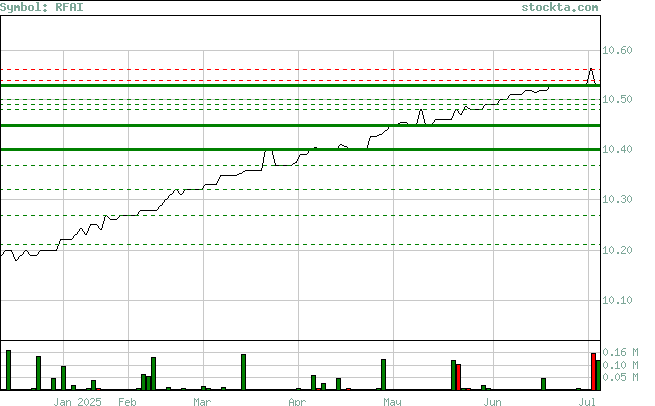This screenshot has width=655, height=406.
Task: Click the 0.05 M volume axis label
Action: pyautogui.click(x=620, y=377)
